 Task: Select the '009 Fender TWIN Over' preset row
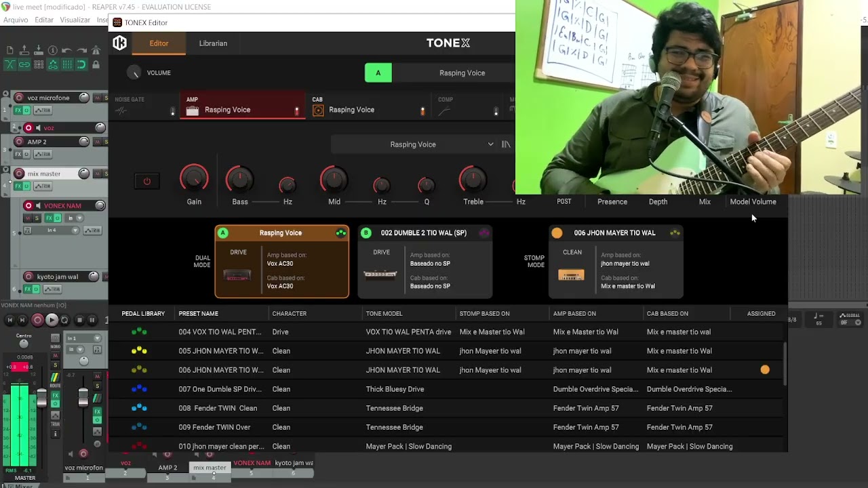tap(448, 427)
